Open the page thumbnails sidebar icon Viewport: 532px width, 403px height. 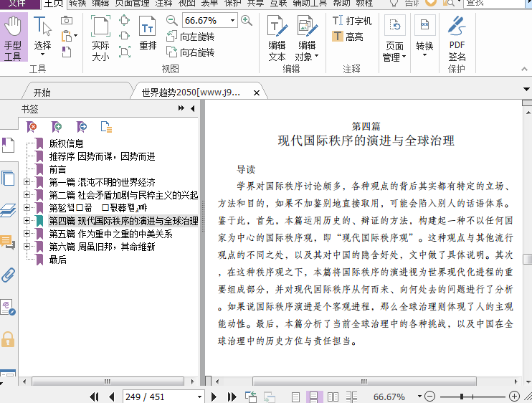tap(8, 178)
